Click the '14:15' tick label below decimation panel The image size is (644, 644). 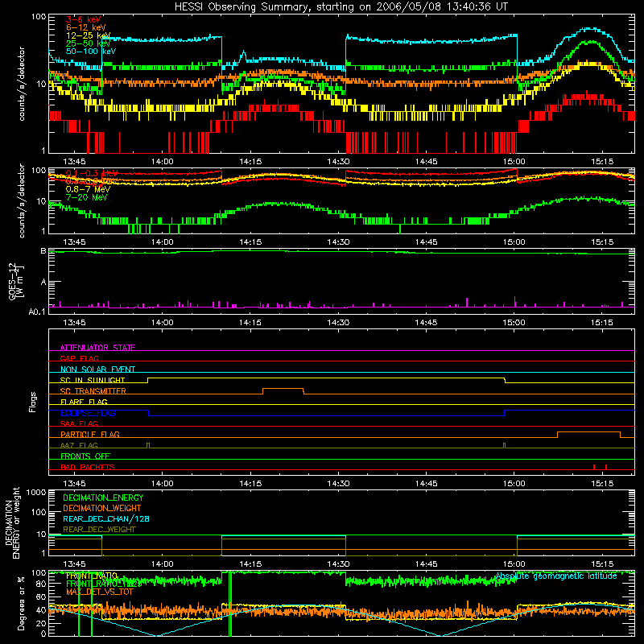[x=250, y=563]
